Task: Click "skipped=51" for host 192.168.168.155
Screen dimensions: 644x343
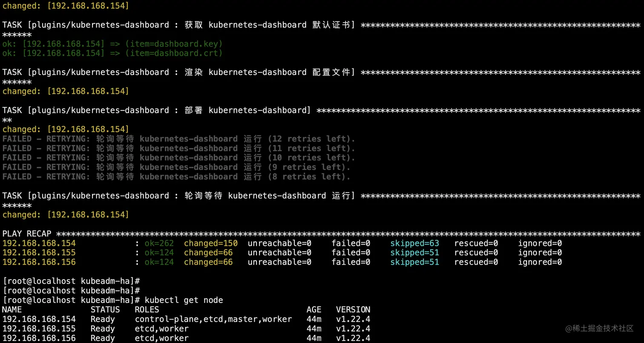Action: 414,253
